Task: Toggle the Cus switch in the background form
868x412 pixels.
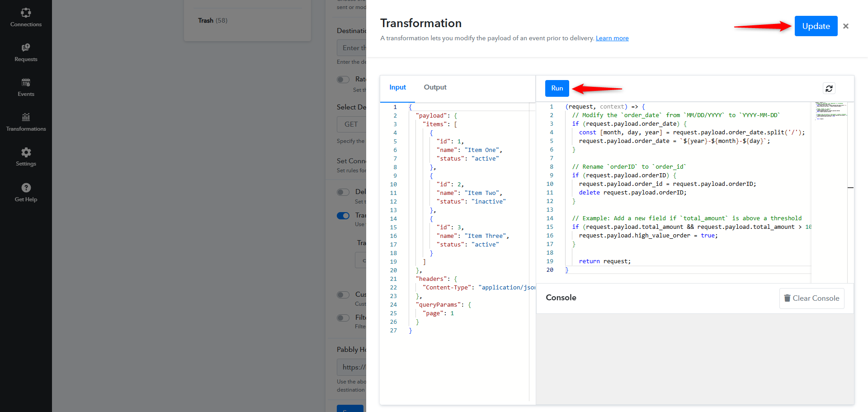Action: (x=343, y=295)
